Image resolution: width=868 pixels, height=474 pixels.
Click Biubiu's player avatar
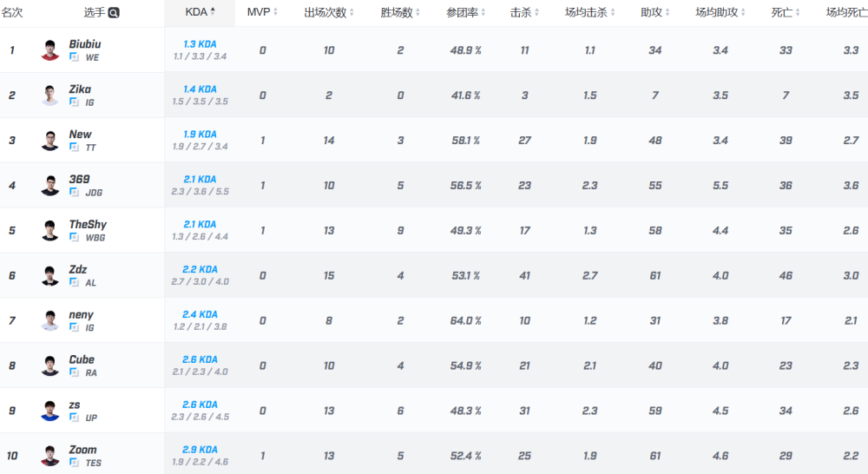pyautogui.click(x=49, y=49)
